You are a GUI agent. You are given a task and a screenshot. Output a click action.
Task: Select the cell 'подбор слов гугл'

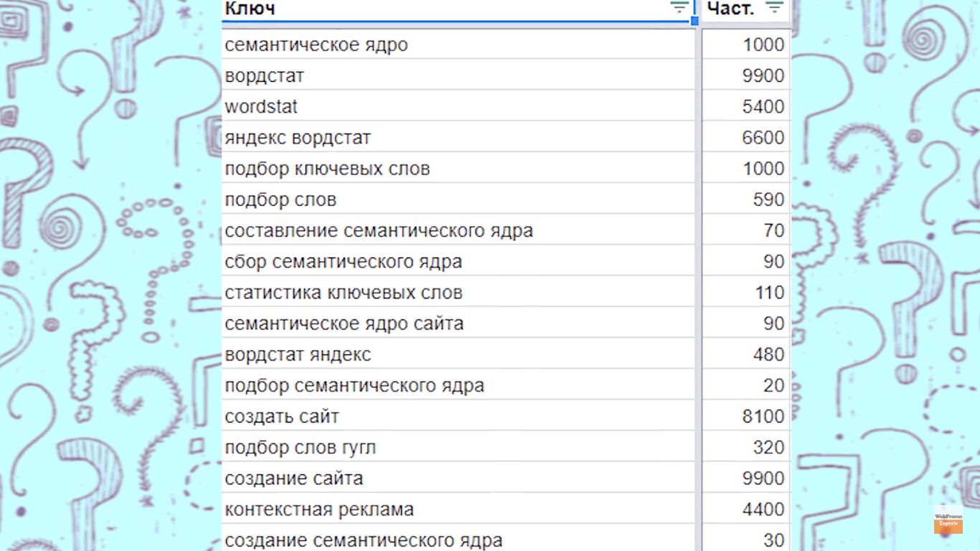pos(458,447)
